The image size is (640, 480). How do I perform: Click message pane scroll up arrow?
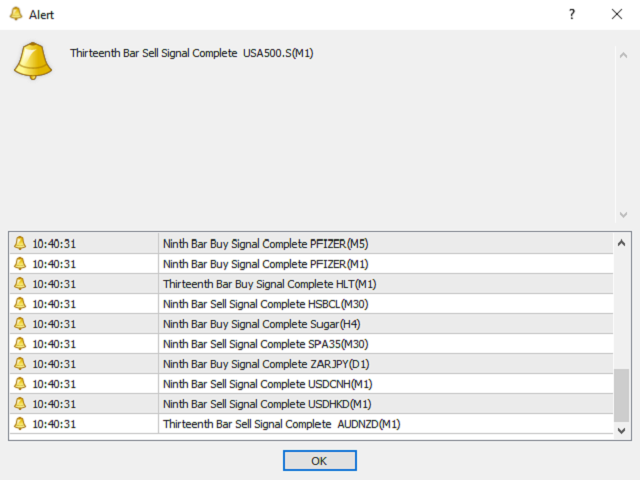point(623,55)
